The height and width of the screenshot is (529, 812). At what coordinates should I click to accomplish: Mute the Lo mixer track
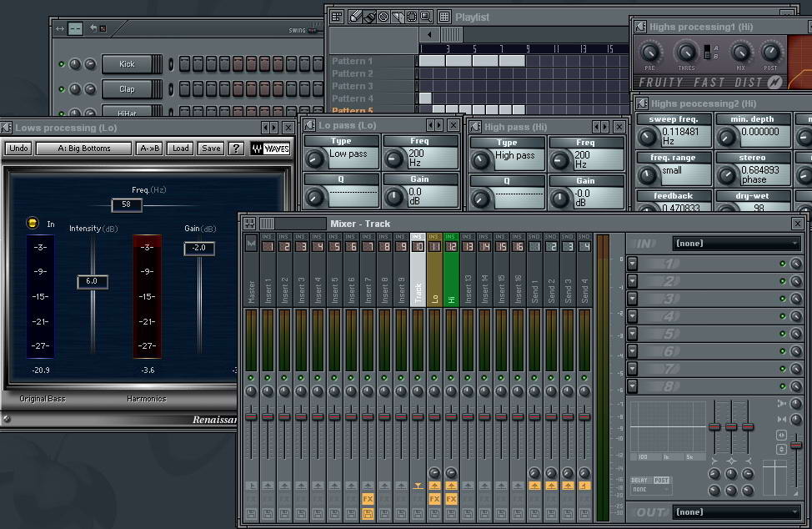click(434, 378)
